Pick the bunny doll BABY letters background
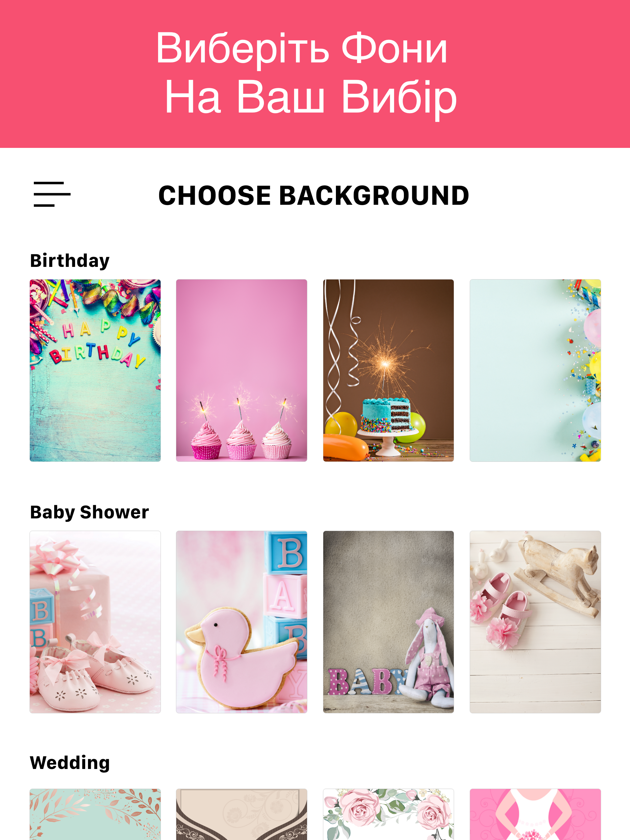The image size is (630, 840). click(x=388, y=622)
